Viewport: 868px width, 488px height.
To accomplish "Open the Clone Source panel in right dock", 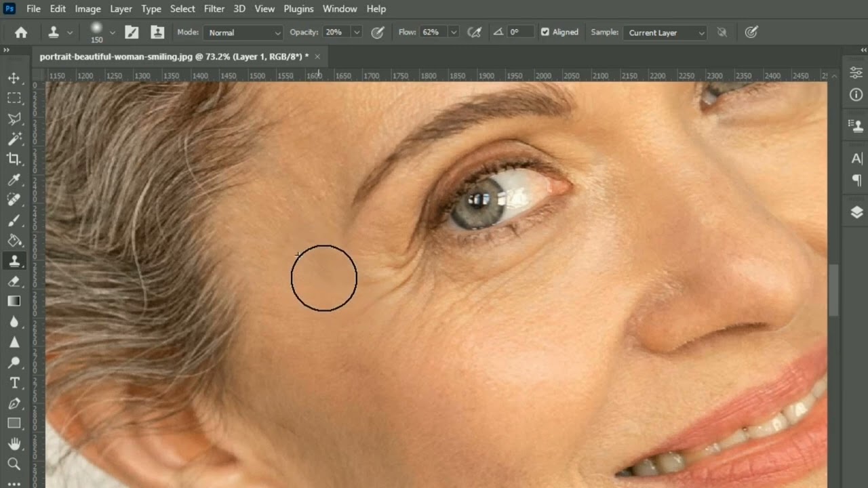I will coord(856,125).
